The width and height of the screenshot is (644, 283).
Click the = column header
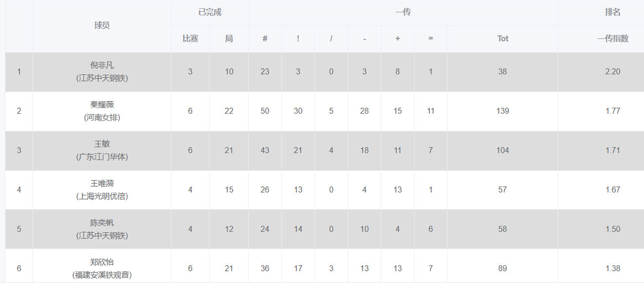(x=430, y=38)
